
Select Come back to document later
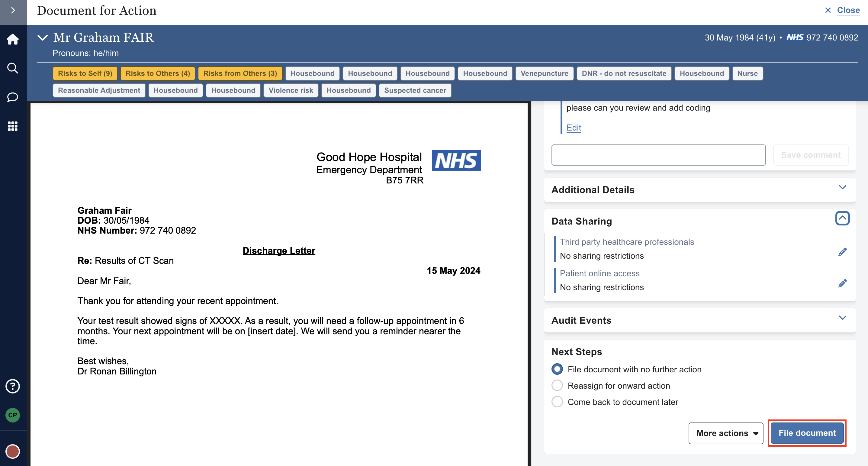click(x=557, y=402)
